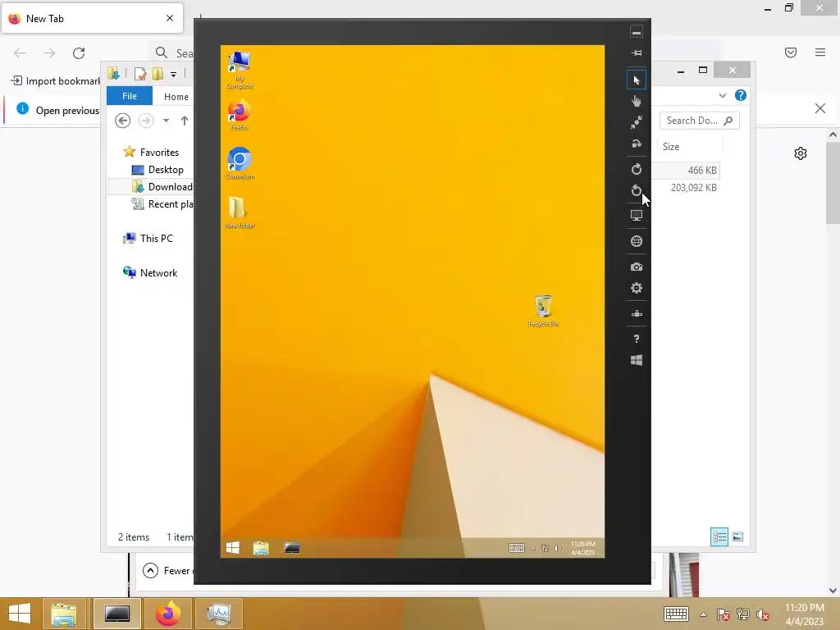Screen dimensions: 840x630
Task: Go back in File Explorer navigation
Action: [123, 121]
